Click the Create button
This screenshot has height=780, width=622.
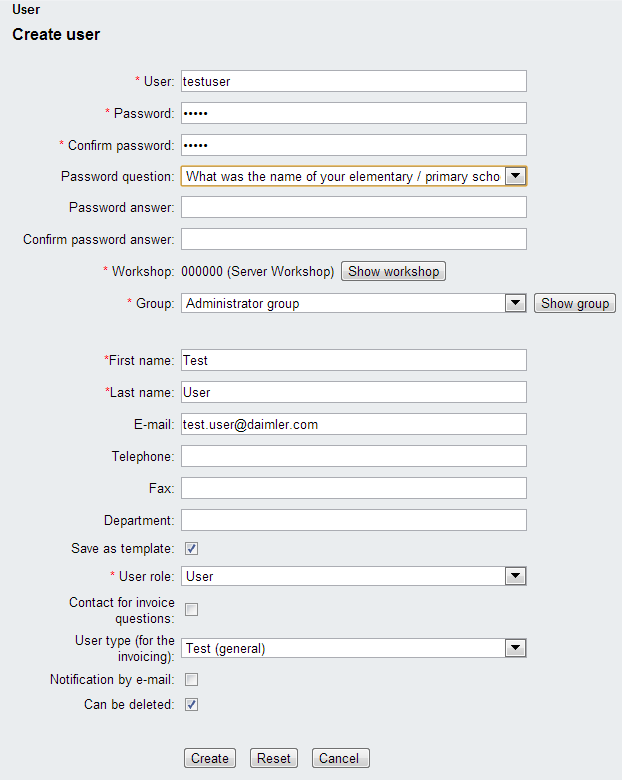(x=210, y=758)
